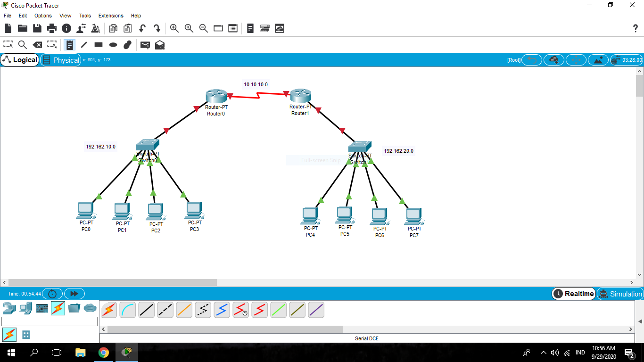
Task: Open the Inspect magnifier tool
Action: 23,45
